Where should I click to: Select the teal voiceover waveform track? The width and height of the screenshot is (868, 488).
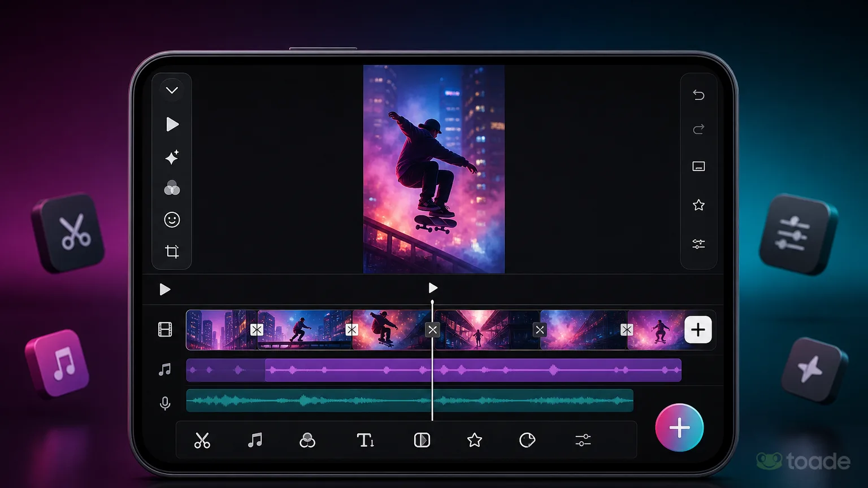point(410,400)
